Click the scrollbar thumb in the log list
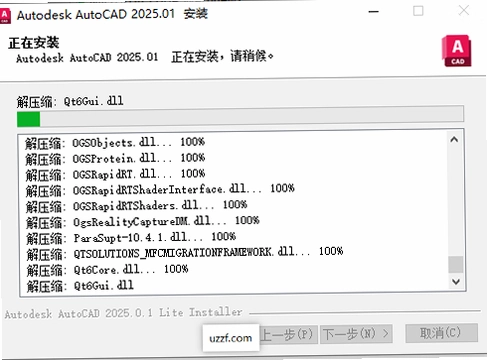487x360 pixels. [456, 264]
